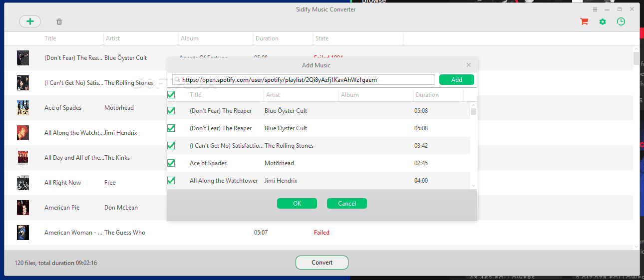Start conversion with Convert button
The width and height of the screenshot is (644, 280).
click(x=322, y=263)
